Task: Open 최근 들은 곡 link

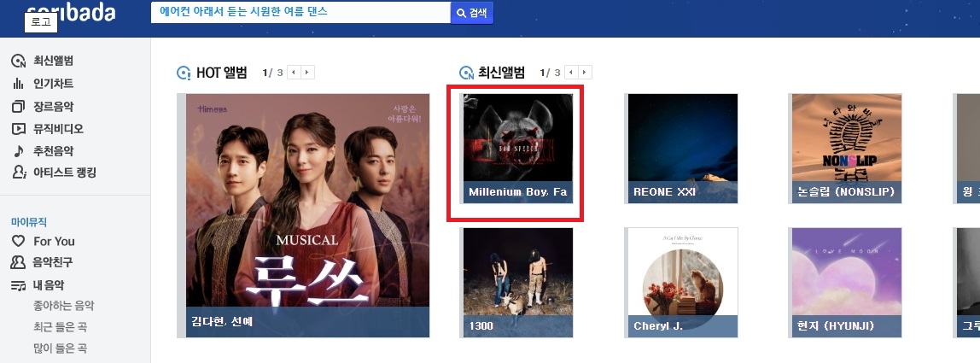Action: click(60, 326)
